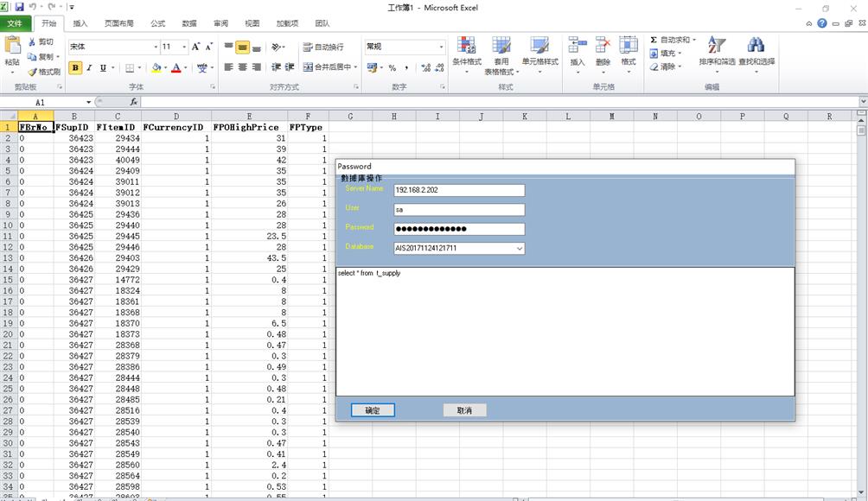The image size is (868, 501).
Task: Switch to the Data tab
Action: [x=189, y=23]
